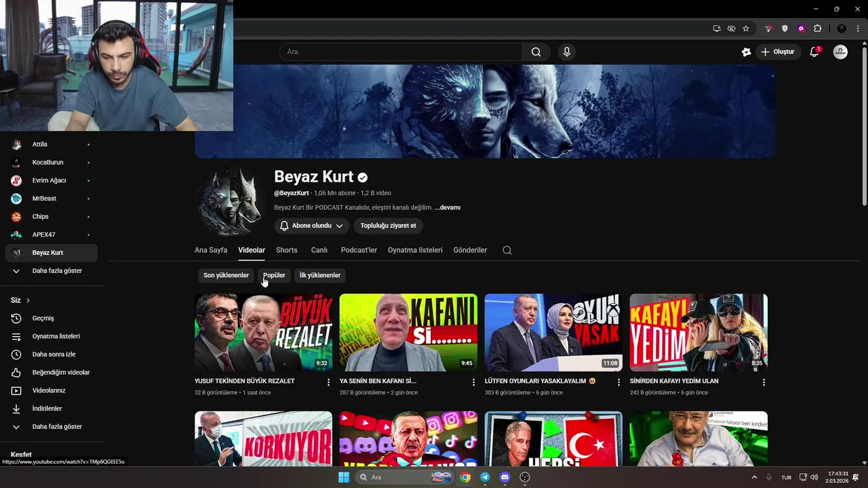
Task: Bookmark page with the star icon
Action: (x=746, y=28)
